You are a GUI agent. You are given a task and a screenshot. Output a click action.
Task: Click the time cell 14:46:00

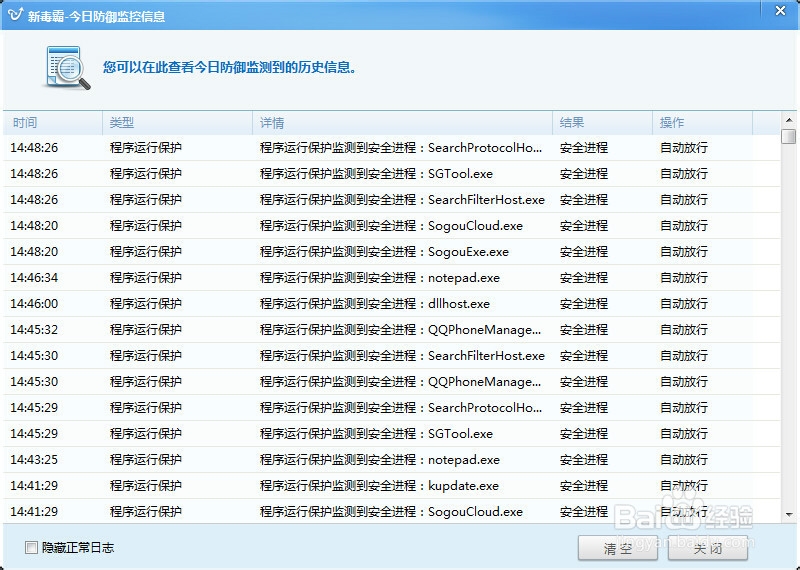coord(34,304)
